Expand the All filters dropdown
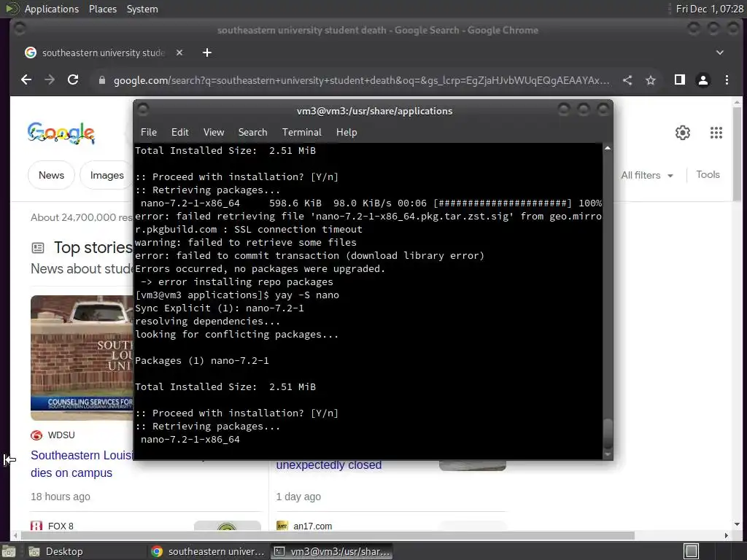This screenshot has width=747, height=560. (x=647, y=175)
